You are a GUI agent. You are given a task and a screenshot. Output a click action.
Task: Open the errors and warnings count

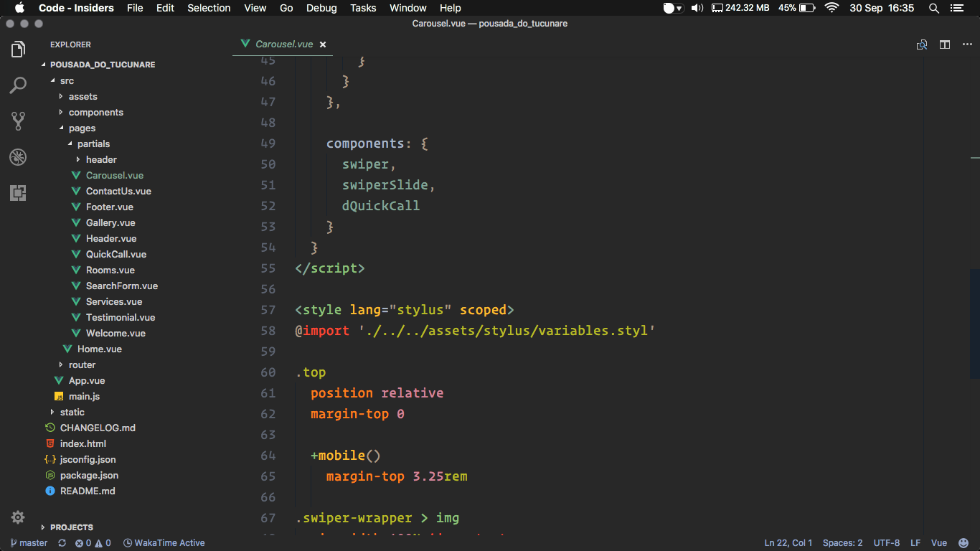(93, 543)
